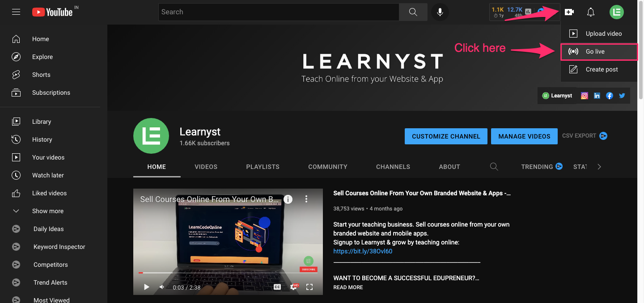Click the Learnyst website banner link
This screenshot has height=303, width=644.
[557, 96]
